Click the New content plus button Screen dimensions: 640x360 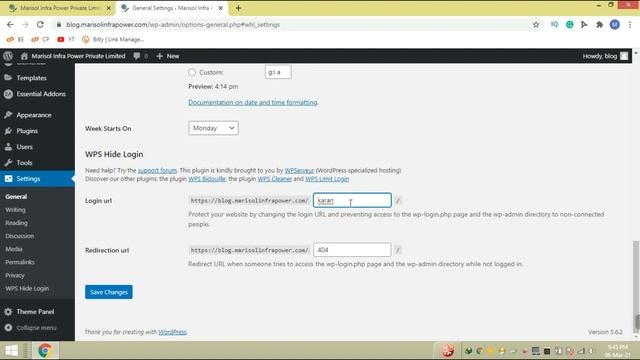click(168, 56)
